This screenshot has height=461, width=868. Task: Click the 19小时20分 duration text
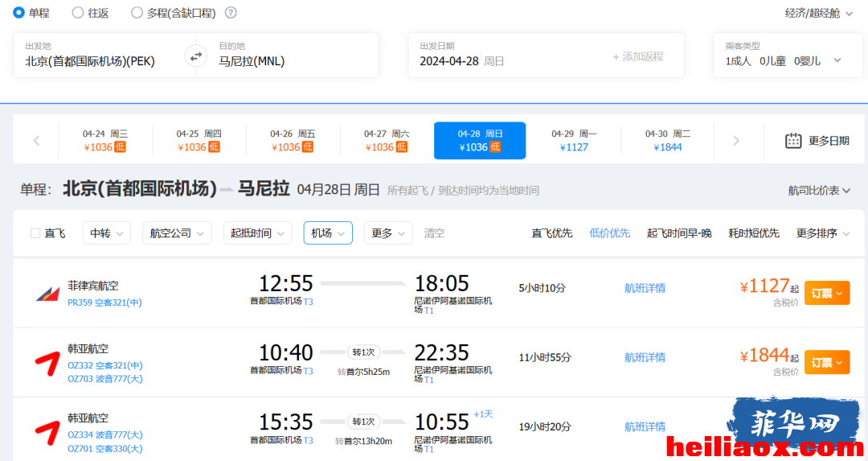pyautogui.click(x=545, y=426)
